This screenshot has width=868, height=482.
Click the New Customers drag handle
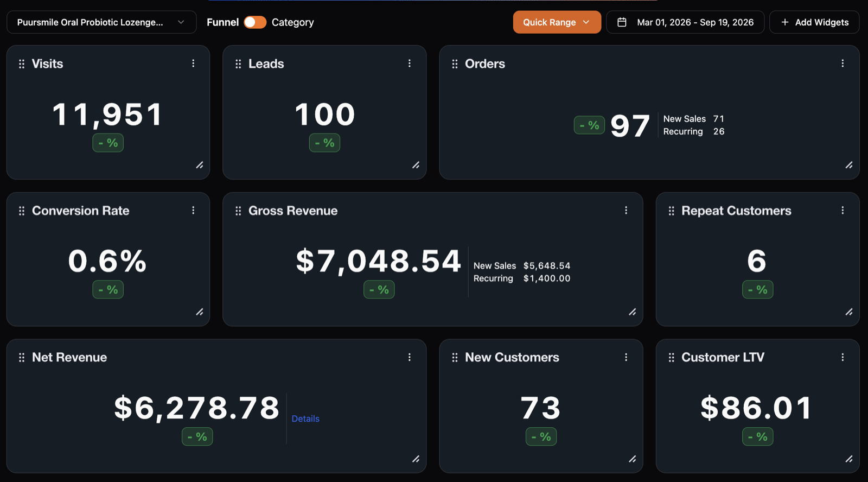[x=455, y=357]
